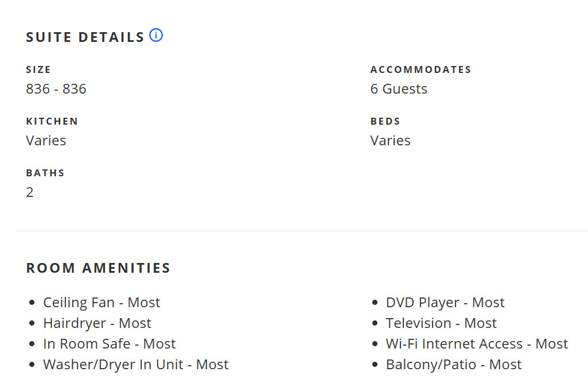
Task: Click the Varies value under Beds
Action: (x=391, y=141)
